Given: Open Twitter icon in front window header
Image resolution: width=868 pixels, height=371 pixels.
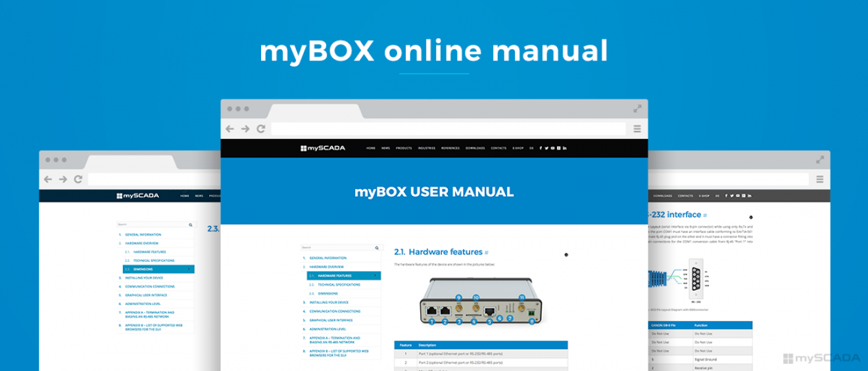Looking at the screenshot, I should [x=546, y=148].
